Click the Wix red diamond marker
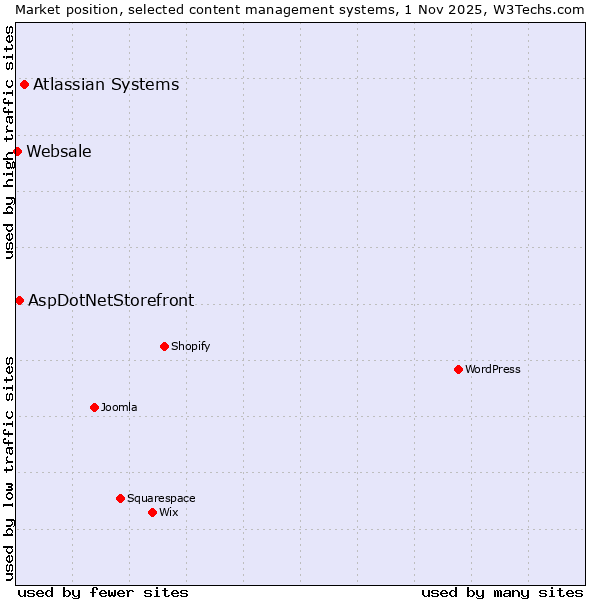The image size is (600, 600). point(152,512)
